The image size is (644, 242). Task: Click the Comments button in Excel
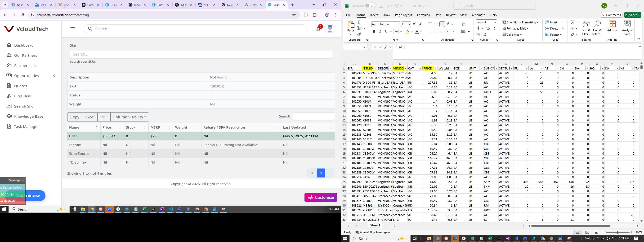tap(611, 15)
